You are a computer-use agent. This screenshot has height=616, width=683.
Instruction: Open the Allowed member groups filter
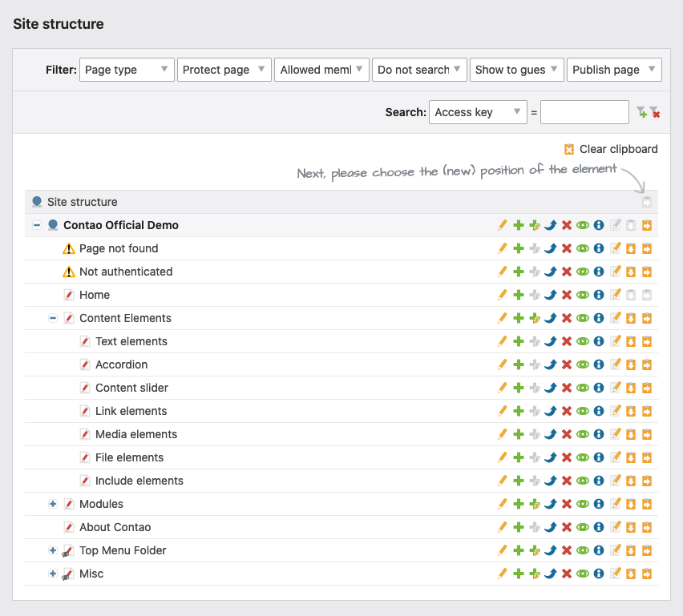pyautogui.click(x=322, y=70)
